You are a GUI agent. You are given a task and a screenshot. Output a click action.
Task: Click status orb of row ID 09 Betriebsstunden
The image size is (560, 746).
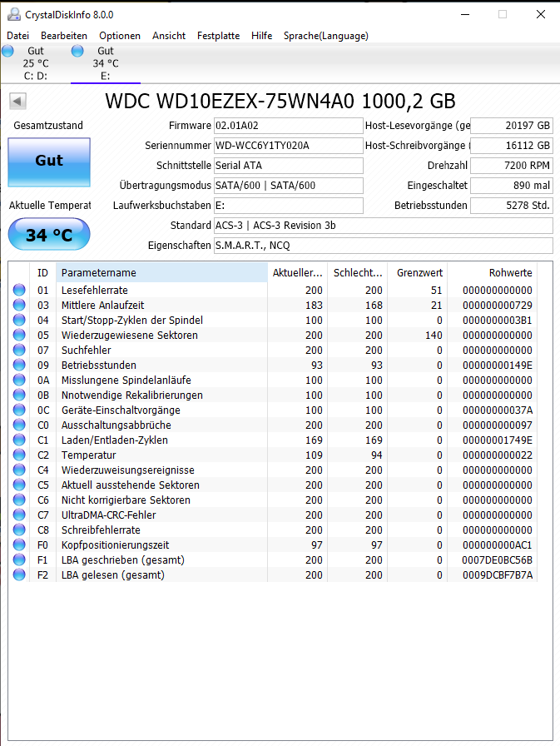(x=19, y=365)
